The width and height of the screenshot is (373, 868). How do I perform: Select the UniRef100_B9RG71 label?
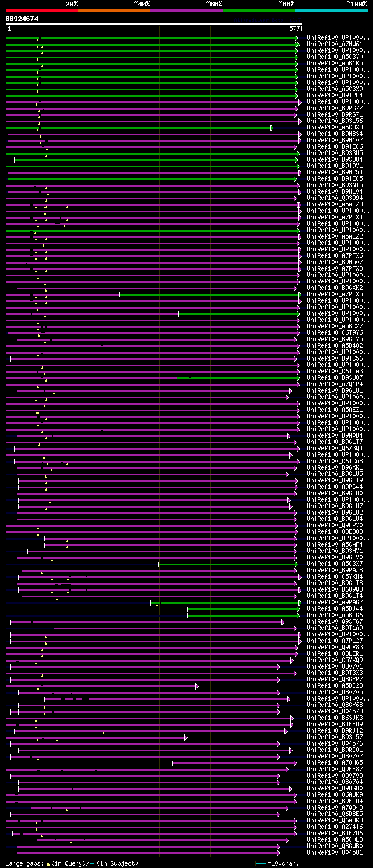pyautogui.click(x=335, y=115)
